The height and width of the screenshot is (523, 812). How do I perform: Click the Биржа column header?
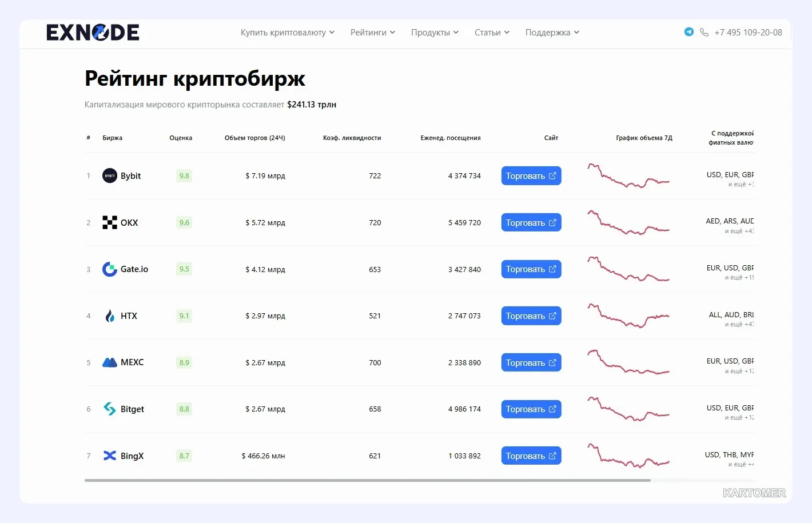[113, 138]
